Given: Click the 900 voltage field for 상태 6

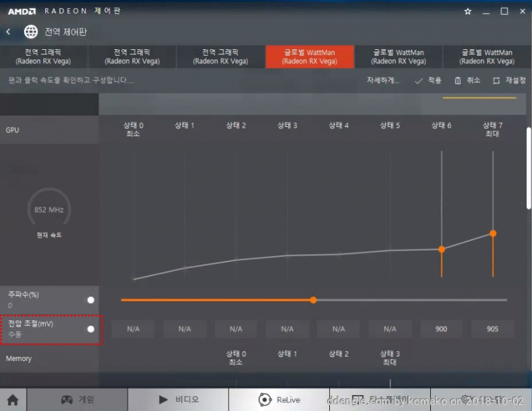Looking at the screenshot, I should (441, 329).
